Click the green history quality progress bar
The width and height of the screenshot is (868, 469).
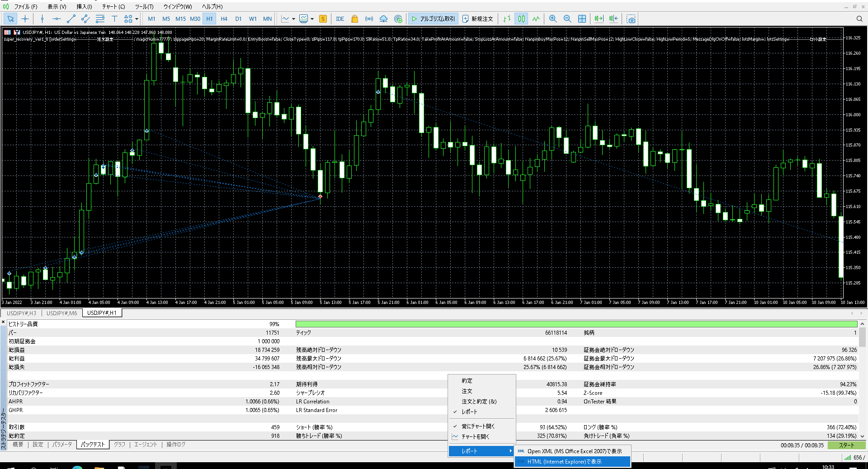[x=576, y=324]
